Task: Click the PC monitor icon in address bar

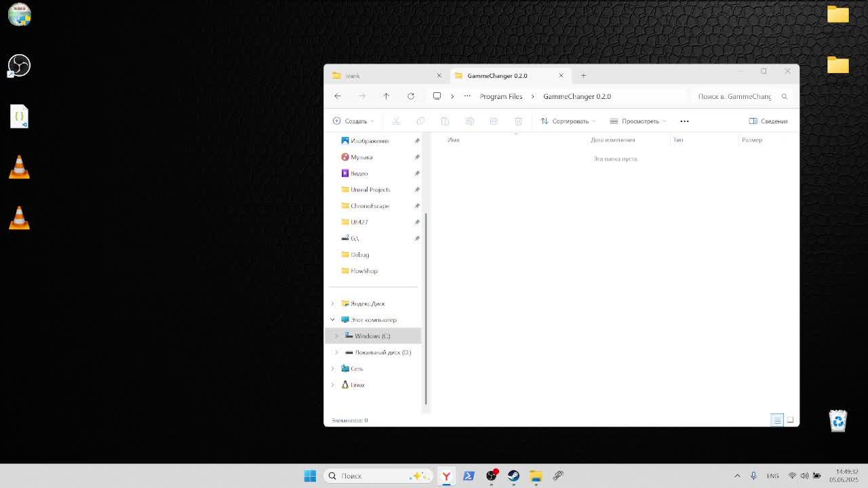Action: click(x=437, y=96)
